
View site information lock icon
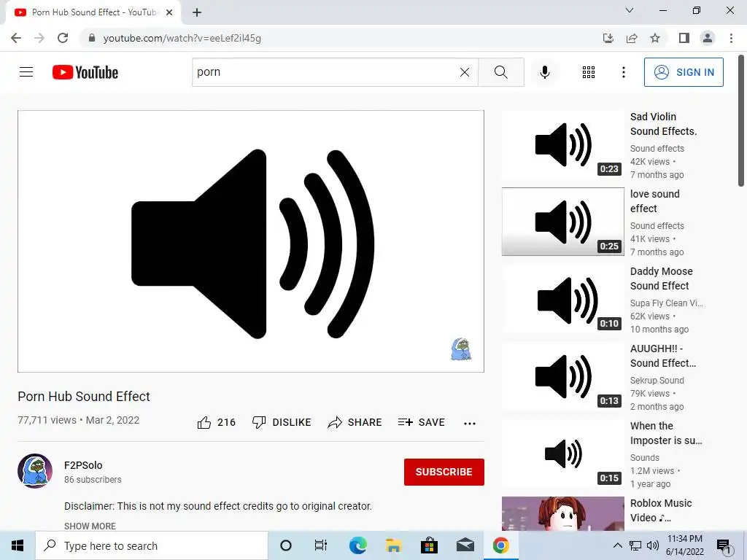click(x=92, y=38)
